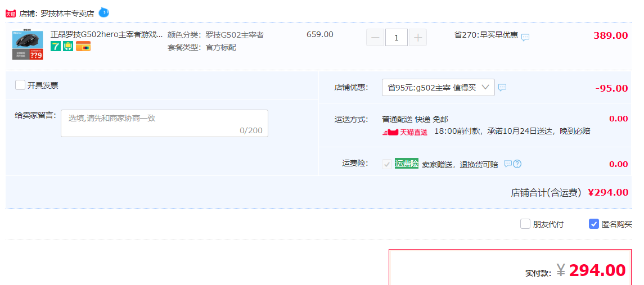Open the G502 product thumbnail image
Viewport: 644px width, 285px height.
[x=28, y=45]
